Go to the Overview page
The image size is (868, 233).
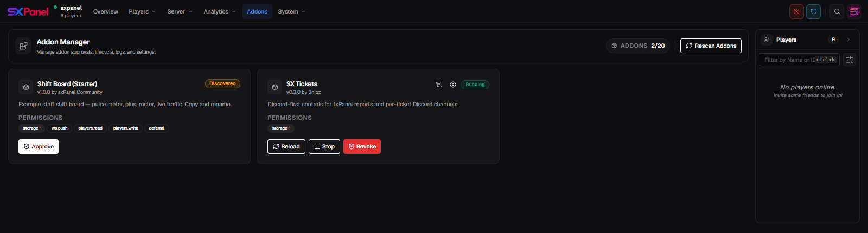pyautogui.click(x=106, y=11)
